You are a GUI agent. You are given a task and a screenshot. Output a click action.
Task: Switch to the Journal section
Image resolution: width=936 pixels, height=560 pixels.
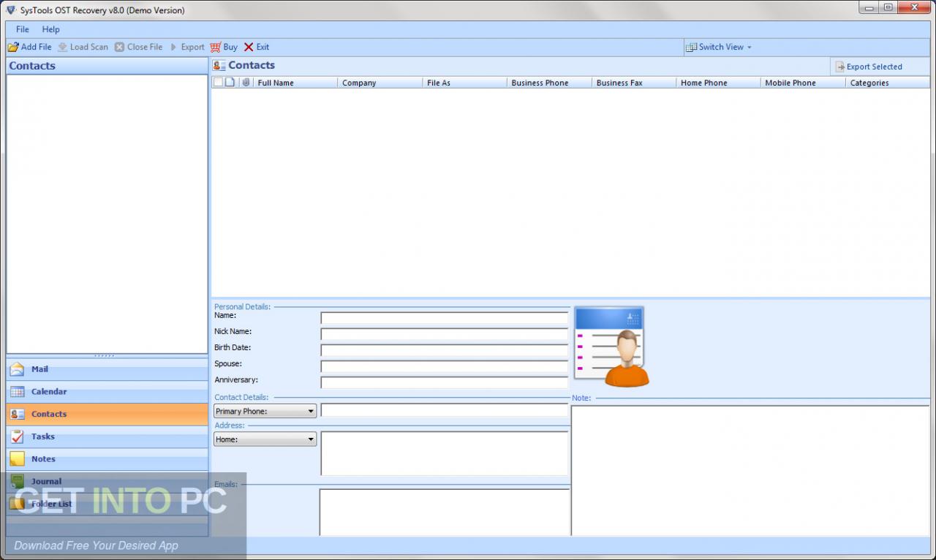pos(107,481)
